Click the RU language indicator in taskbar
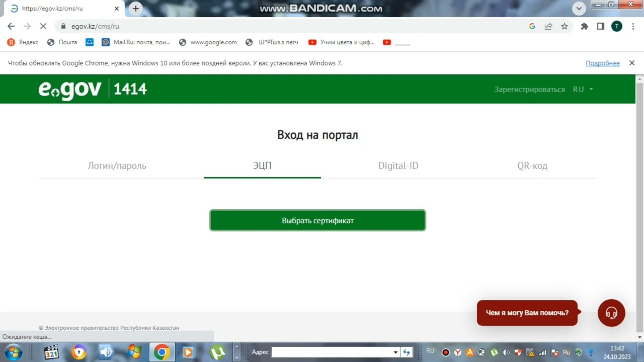This screenshot has height=362, width=644. pyautogui.click(x=430, y=351)
